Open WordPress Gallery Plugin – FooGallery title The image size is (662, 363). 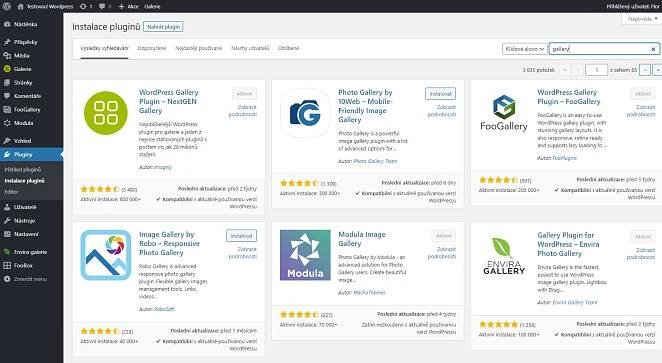click(569, 97)
